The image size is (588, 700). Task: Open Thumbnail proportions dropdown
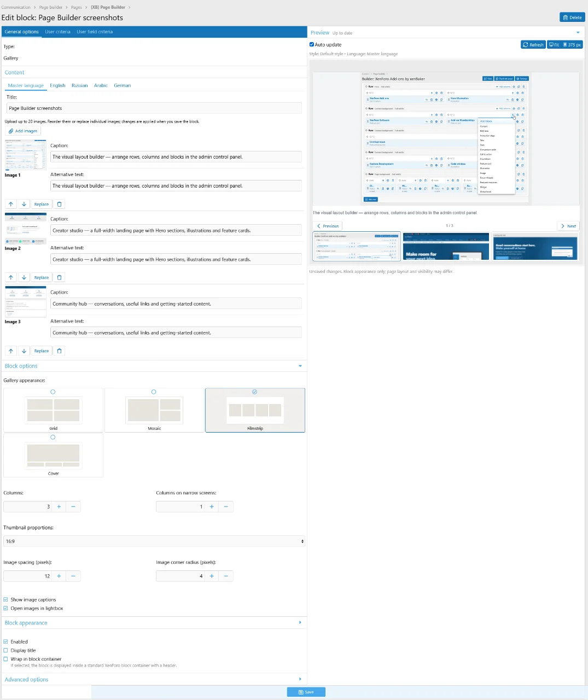pos(154,541)
